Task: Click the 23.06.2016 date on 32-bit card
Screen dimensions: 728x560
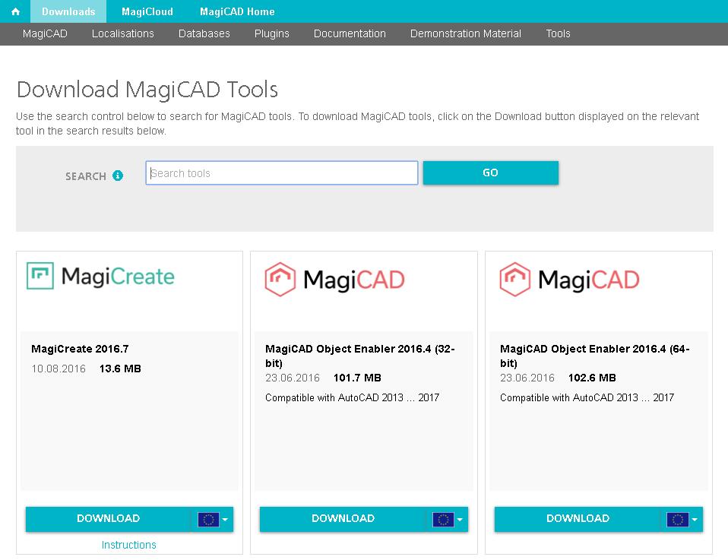Action: click(x=293, y=378)
